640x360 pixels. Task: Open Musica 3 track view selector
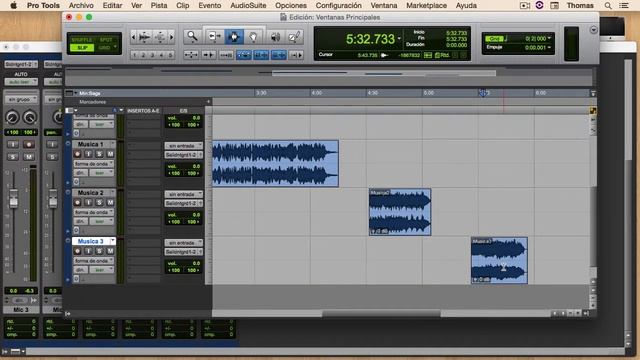94,260
